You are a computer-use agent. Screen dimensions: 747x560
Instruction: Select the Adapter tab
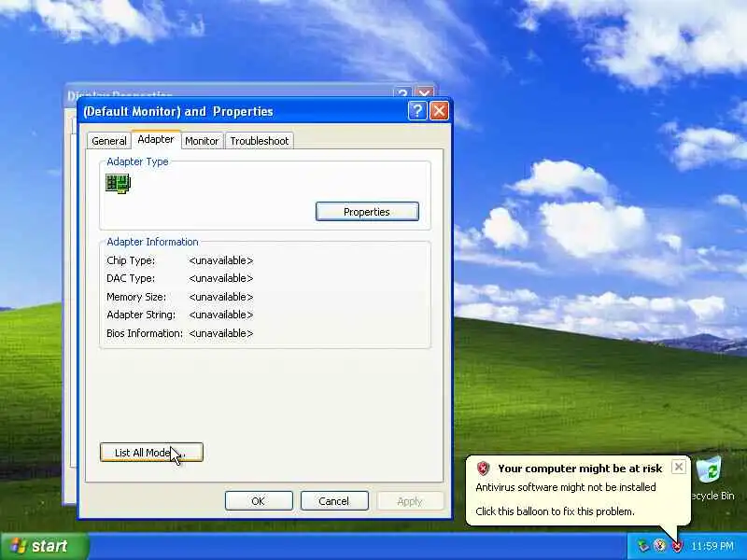tap(156, 139)
